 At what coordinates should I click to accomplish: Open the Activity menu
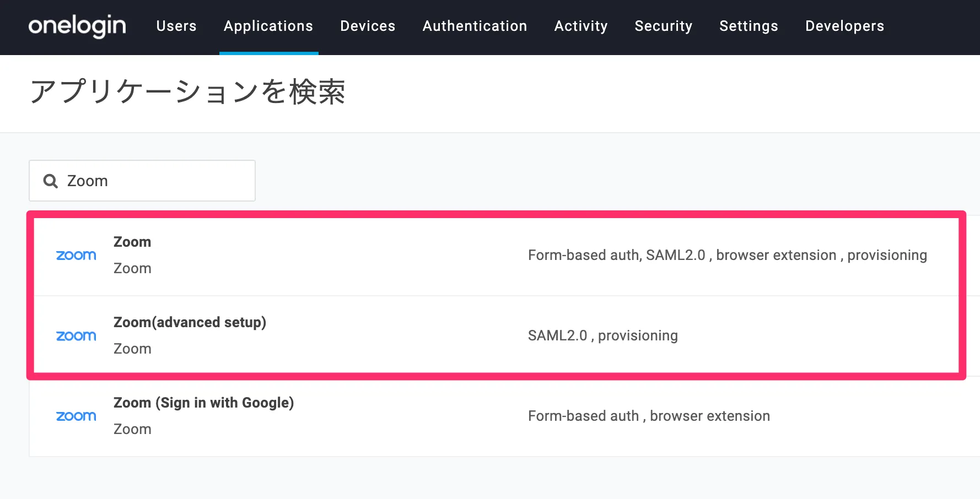point(581,26)
